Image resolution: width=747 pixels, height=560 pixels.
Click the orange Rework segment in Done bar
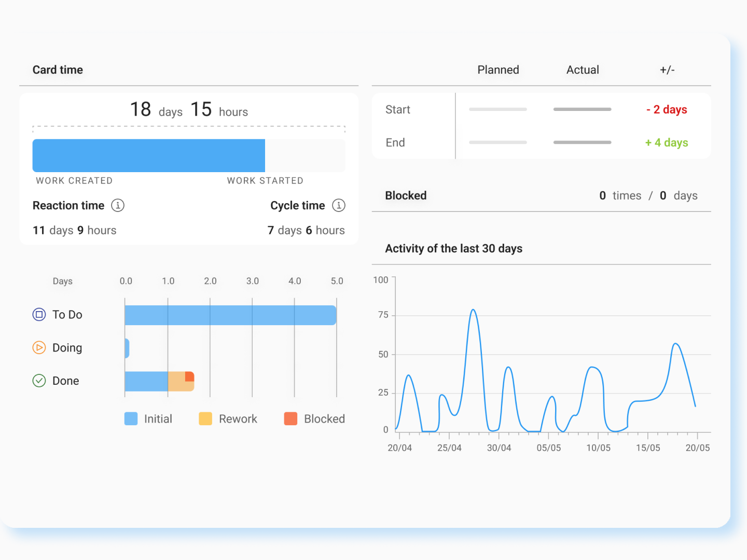[x=177, y=382]
